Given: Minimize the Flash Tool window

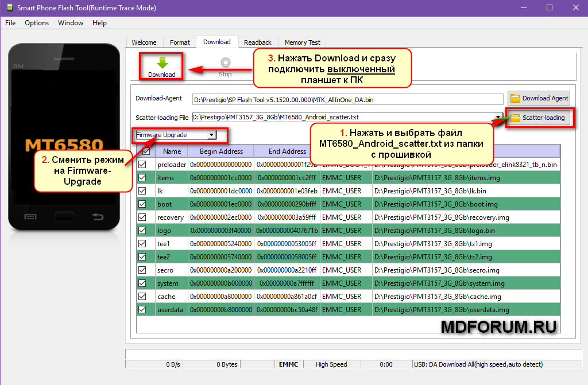Looking at the screenshot, I should click(x=524, y=8).
